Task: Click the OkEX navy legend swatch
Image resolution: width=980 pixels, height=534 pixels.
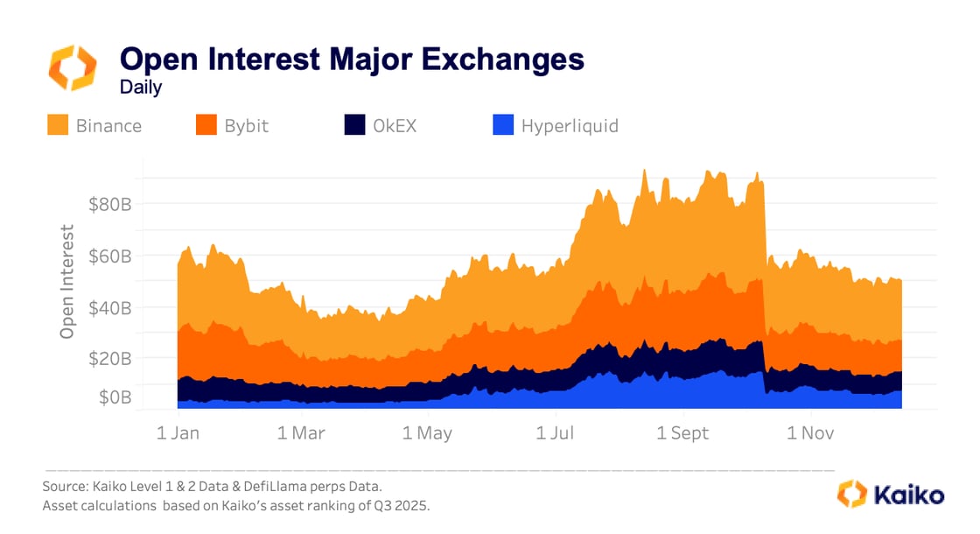Action: click(x=354, y=125)
